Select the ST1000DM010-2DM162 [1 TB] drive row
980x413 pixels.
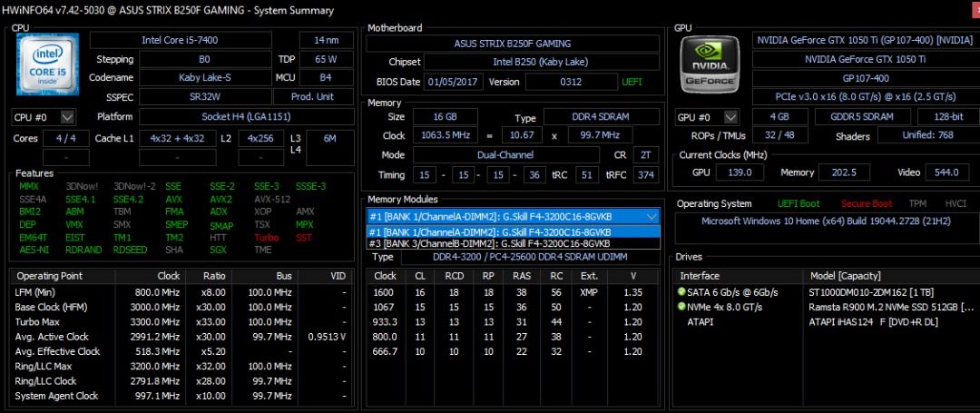tap(825, 291)
